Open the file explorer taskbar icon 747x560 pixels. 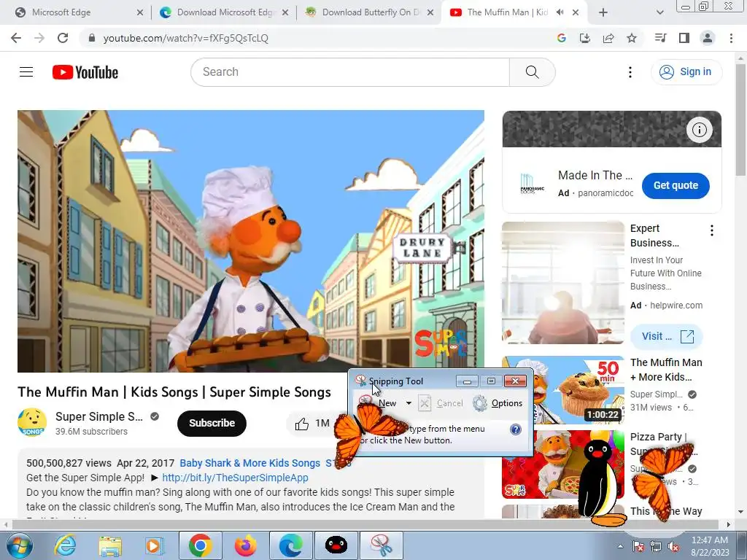point(110,545)
